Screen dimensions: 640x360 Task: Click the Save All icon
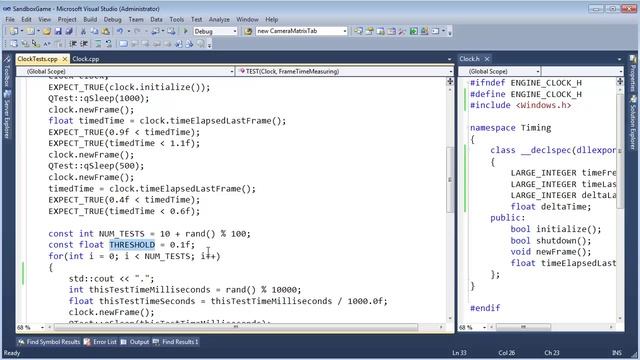pos(69,31)
